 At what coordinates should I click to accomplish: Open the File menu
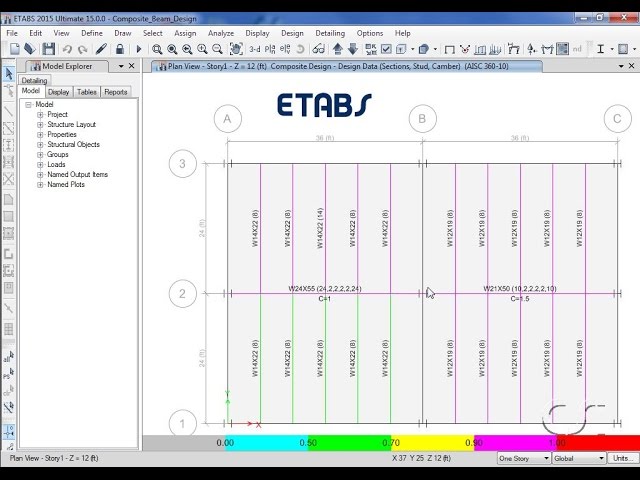coord(12,33)
